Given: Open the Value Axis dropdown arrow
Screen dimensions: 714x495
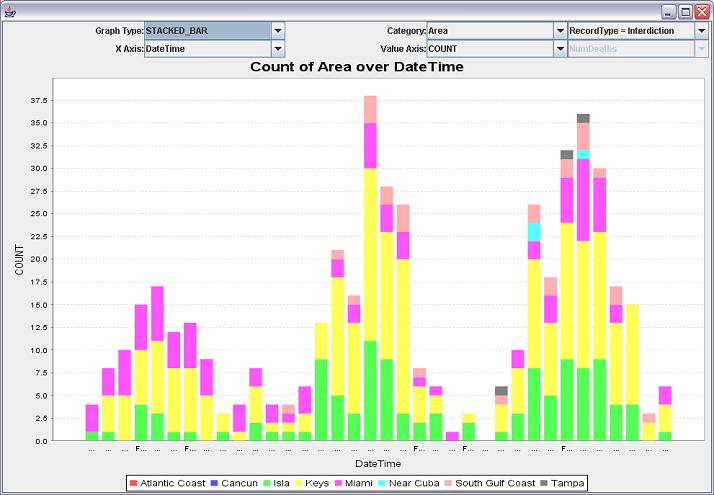Looking at the screenshot, I should click(560, 49).
